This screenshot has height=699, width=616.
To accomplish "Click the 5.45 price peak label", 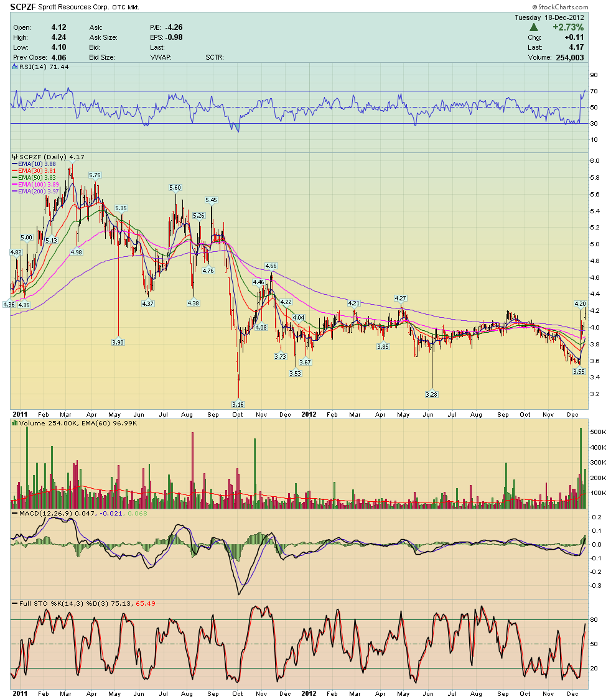I will [x=211, y=200].
